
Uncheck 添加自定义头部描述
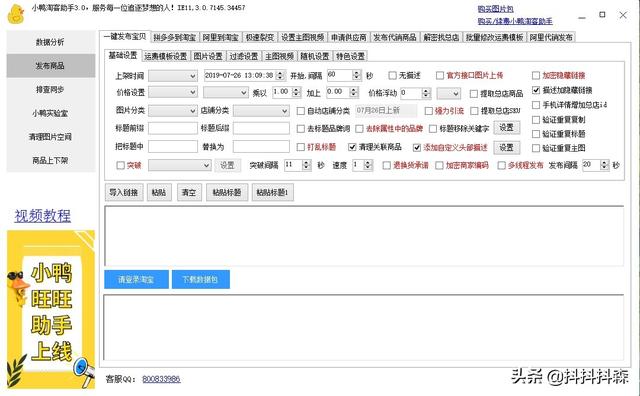tap(416, 148)
